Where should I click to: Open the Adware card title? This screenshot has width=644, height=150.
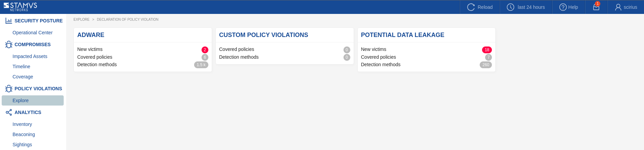tap(91, 35)
